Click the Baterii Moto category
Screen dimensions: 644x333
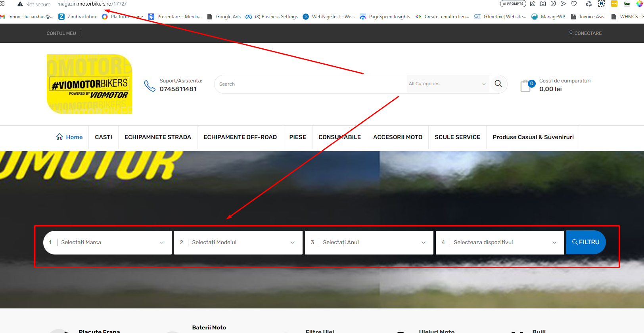pyautogui.click(x=209, y=327)
